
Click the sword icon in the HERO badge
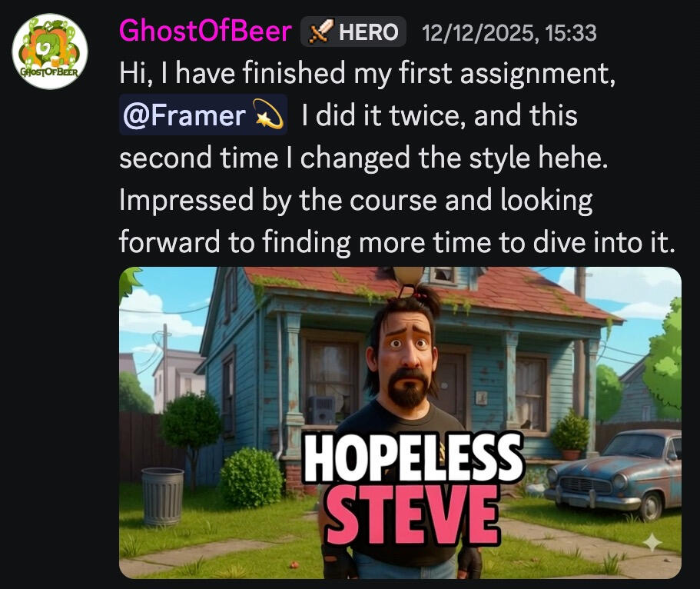tap(321, 32)
